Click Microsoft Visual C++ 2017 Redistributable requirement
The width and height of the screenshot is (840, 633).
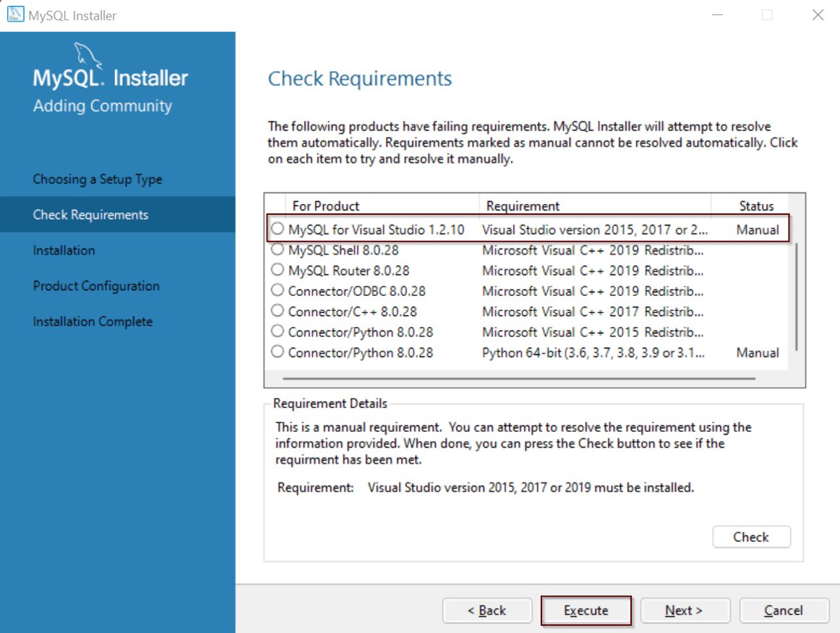click(593, 311)
